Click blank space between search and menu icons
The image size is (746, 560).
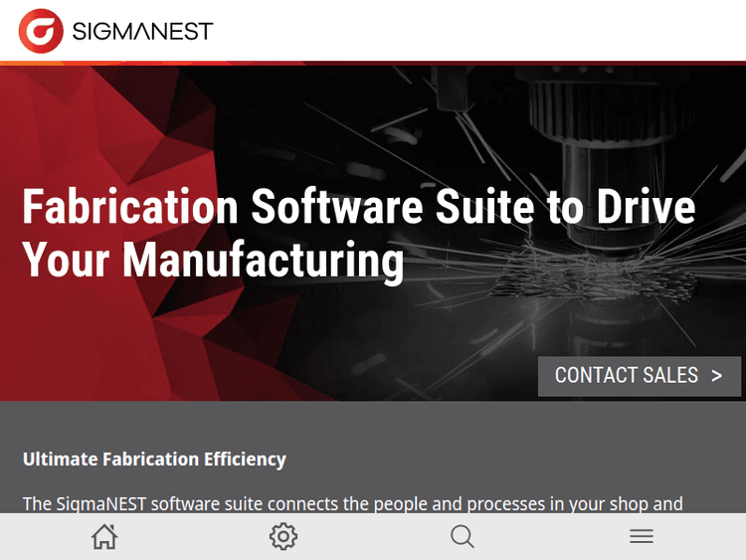(552, 537)
